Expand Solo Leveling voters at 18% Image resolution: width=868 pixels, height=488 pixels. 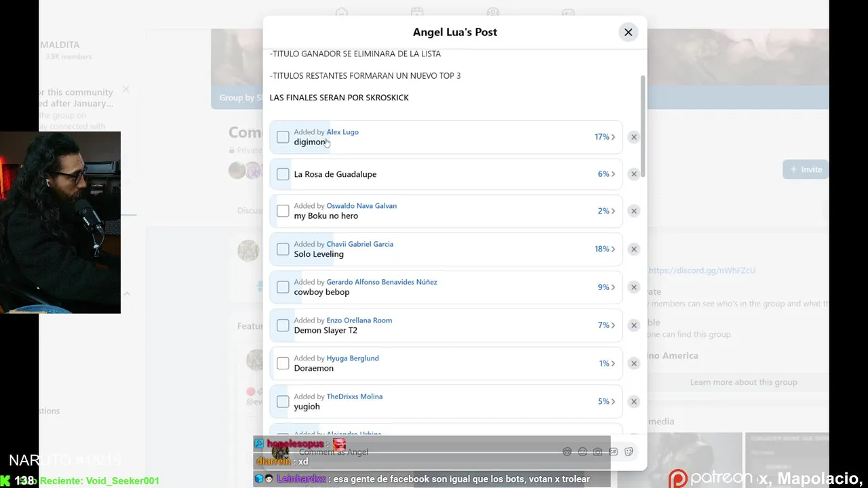click(x=605, y=249)
